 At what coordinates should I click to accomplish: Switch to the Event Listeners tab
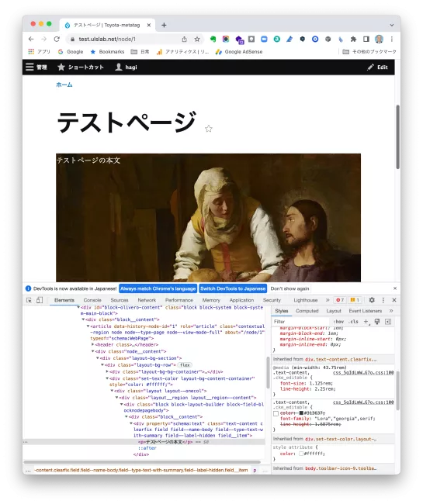pyautogui.click(x=365, y=311)
